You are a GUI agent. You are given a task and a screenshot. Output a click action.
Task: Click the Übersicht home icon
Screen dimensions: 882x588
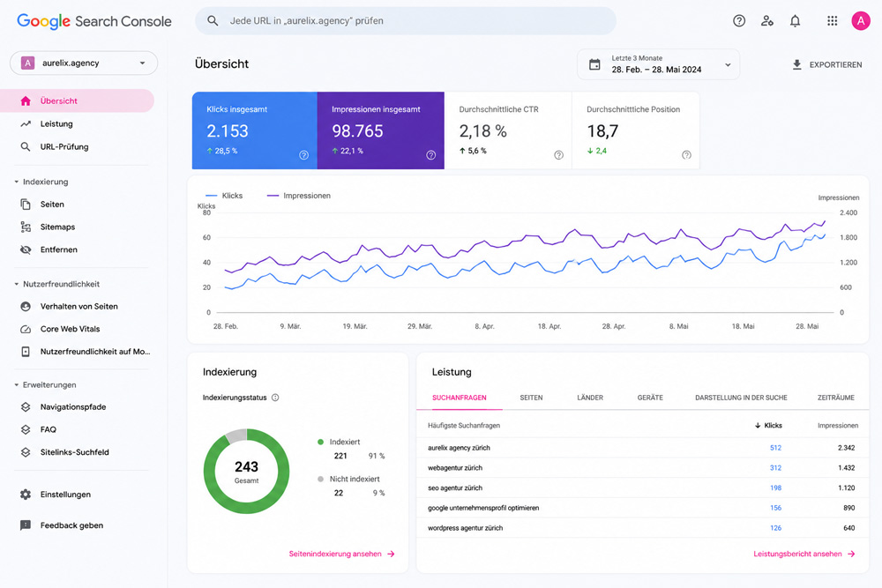pyautogui.click(x=26, y=100)
